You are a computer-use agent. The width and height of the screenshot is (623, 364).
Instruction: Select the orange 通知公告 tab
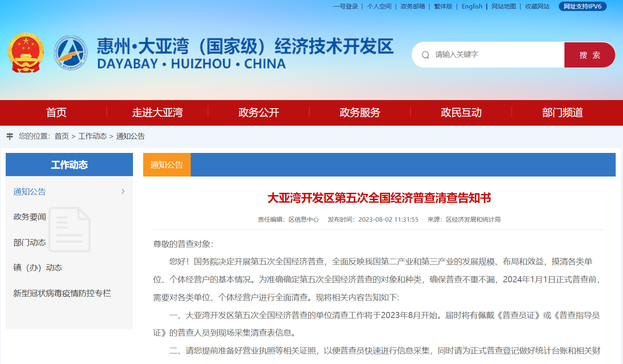167,165
